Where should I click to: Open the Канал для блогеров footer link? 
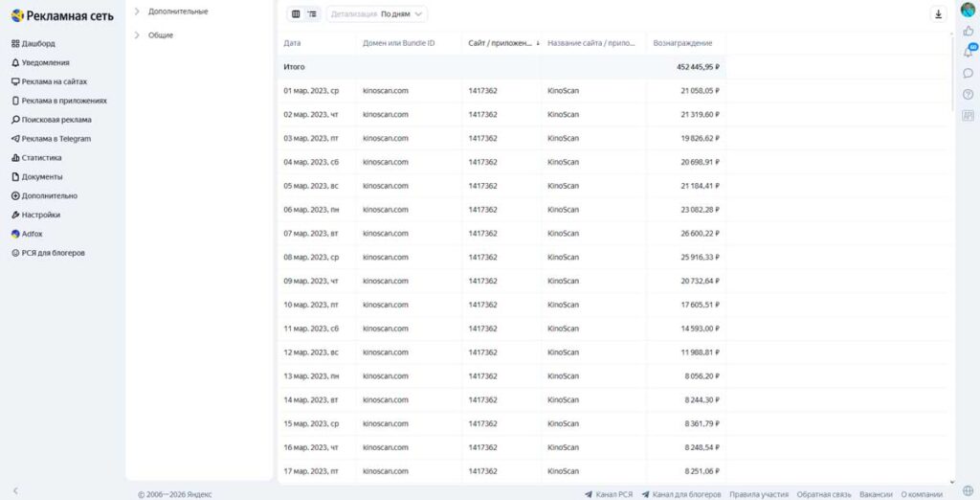coord(681,494)
